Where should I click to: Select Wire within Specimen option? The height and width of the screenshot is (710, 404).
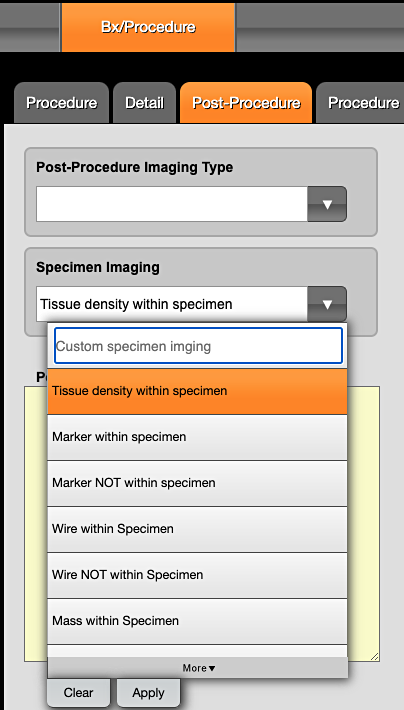point(197,529)
